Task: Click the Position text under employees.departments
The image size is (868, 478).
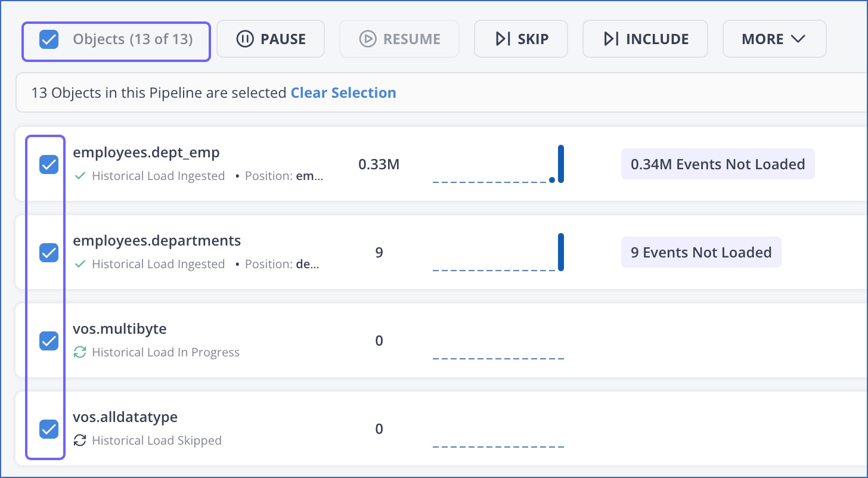Action: (282, 264)
